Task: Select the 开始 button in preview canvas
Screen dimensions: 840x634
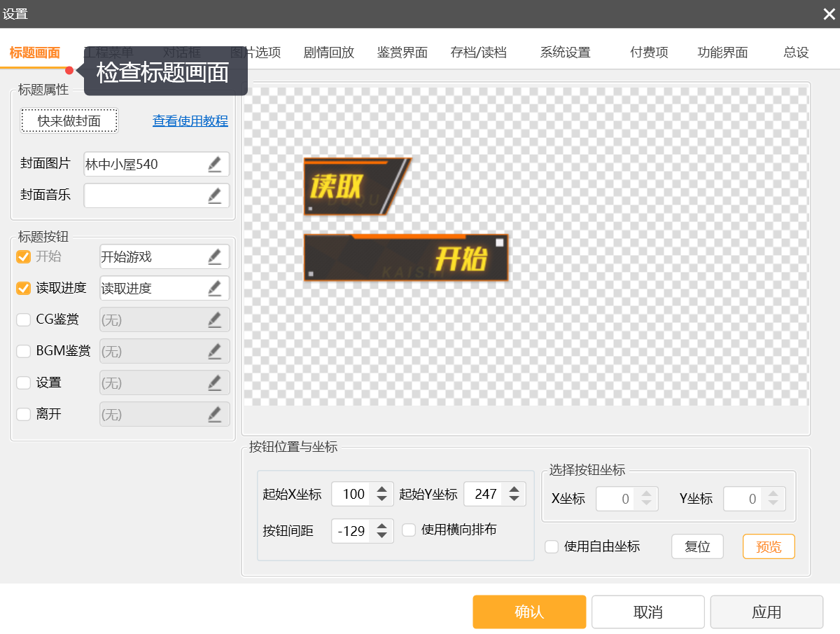Action: point(406,259)
